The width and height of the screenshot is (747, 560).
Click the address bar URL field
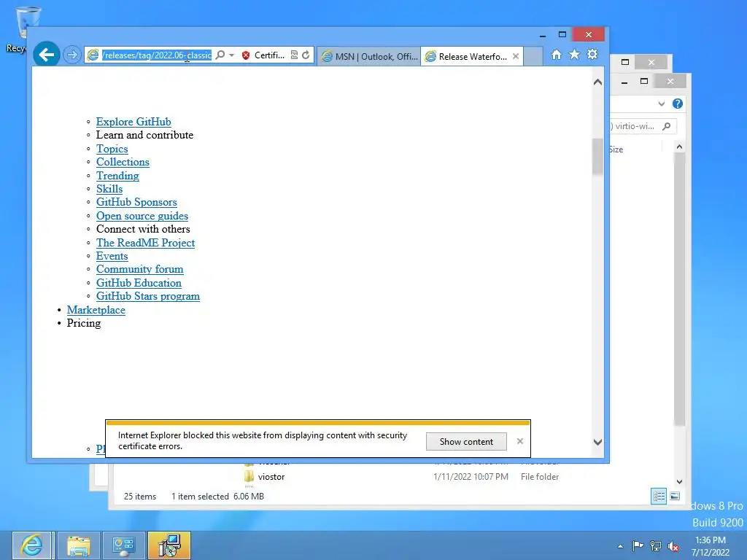156,55
